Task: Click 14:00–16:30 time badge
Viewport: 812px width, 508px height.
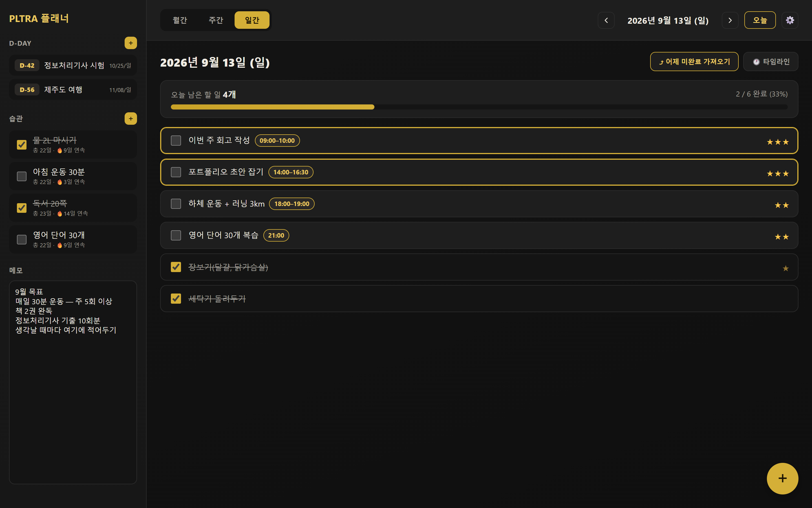Action: coord(291,172)
